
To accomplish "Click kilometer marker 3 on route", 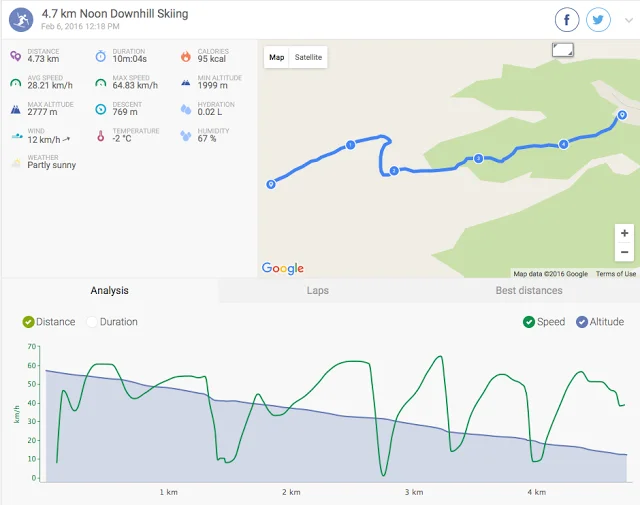I will click(x=478, y=158).
